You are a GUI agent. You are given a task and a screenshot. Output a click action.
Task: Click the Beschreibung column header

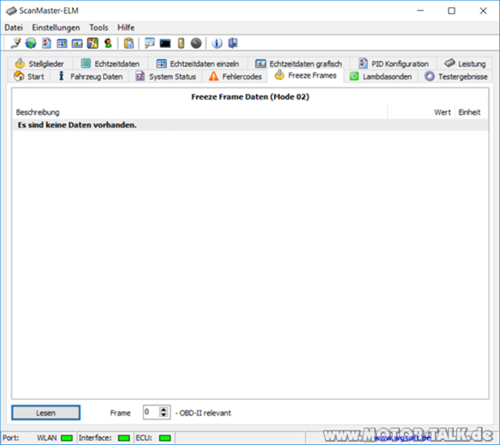click(38, 112)
